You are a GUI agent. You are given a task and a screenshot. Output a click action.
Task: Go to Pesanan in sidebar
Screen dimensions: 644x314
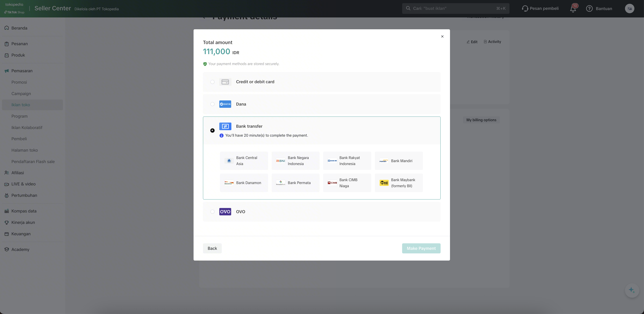[19, 44]
